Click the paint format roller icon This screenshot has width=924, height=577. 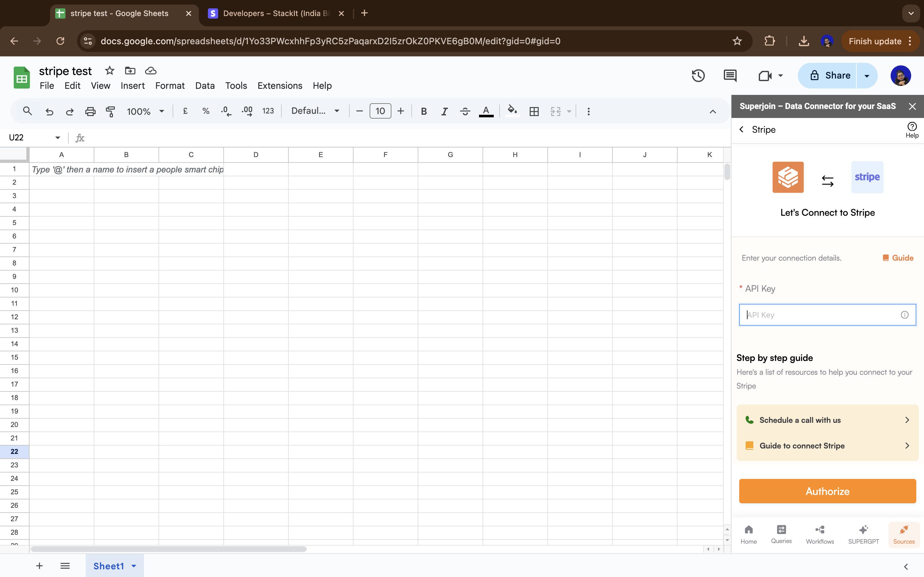click(x=110, y=112)
